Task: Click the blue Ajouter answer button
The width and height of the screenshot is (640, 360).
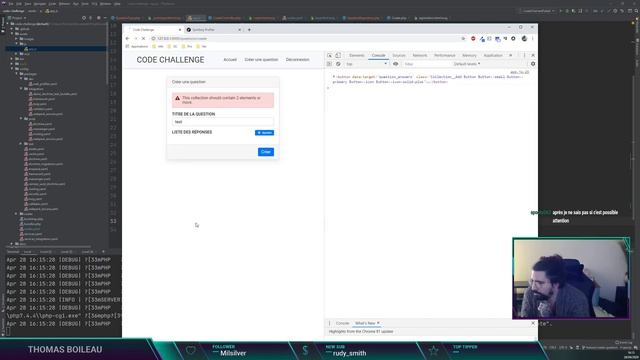Action: click(x=264, y=133)
